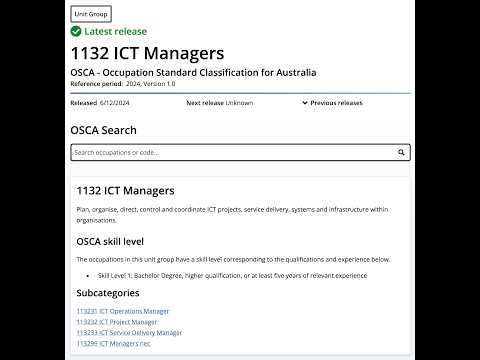Click the magnifier search icon
The height and width of the screenshot is (360, 480).
pos(401,152)
